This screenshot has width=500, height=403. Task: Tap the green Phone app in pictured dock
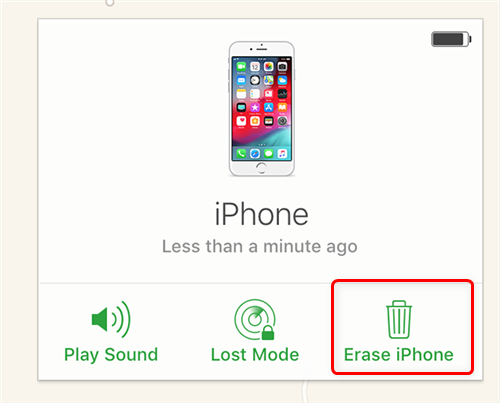click(241, 154)
